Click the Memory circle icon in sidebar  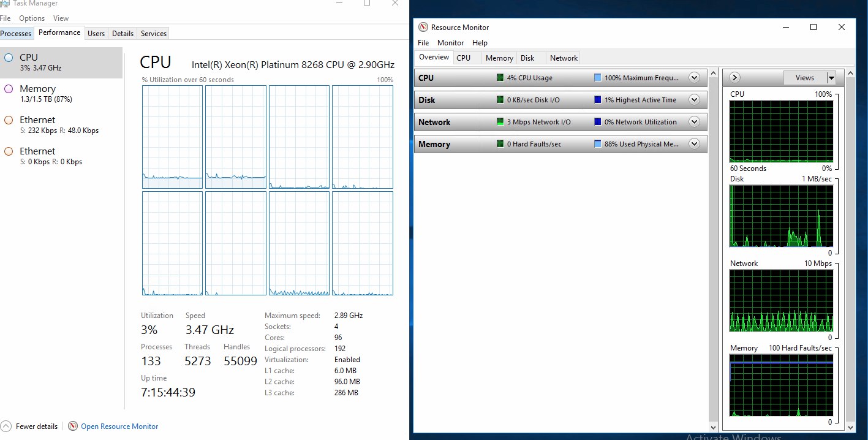(9, 89)
